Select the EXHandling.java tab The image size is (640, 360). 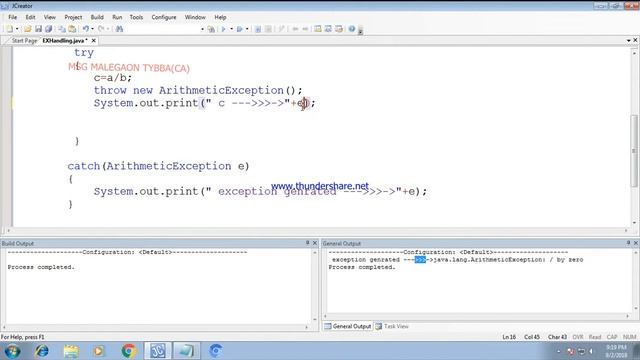[x=64, y=41]
